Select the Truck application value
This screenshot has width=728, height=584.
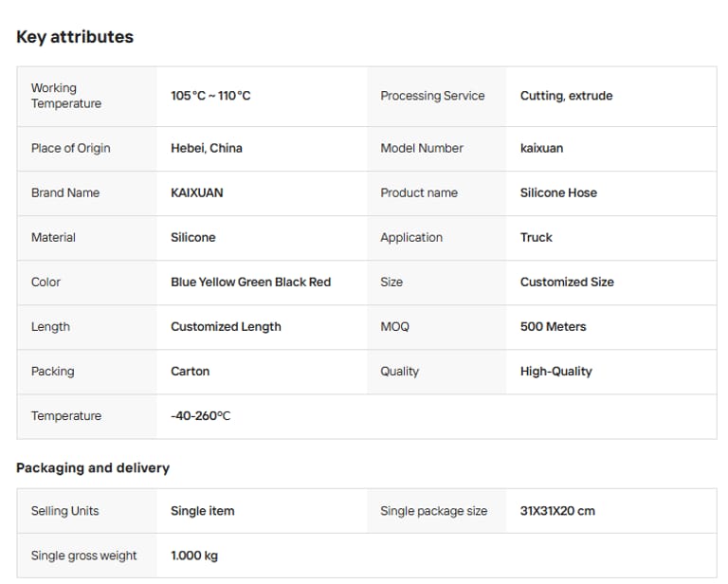click(x=536, y=237)
